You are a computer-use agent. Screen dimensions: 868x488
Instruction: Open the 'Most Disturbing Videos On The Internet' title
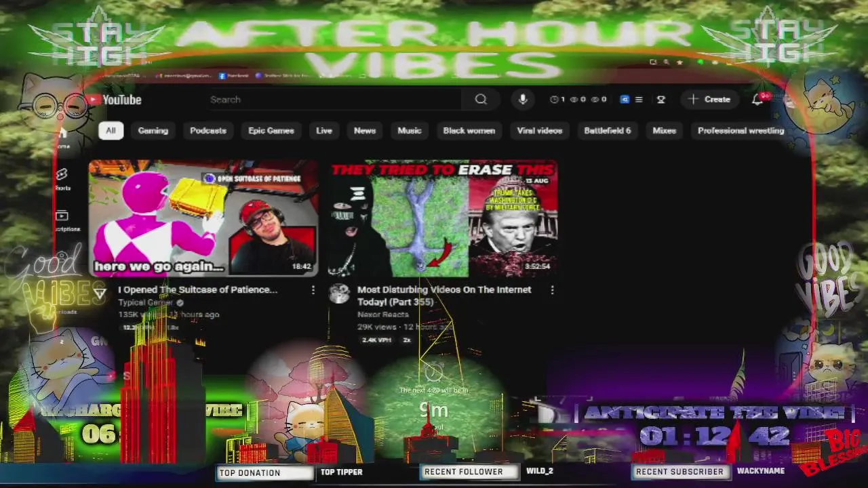[x=444, y=296]
